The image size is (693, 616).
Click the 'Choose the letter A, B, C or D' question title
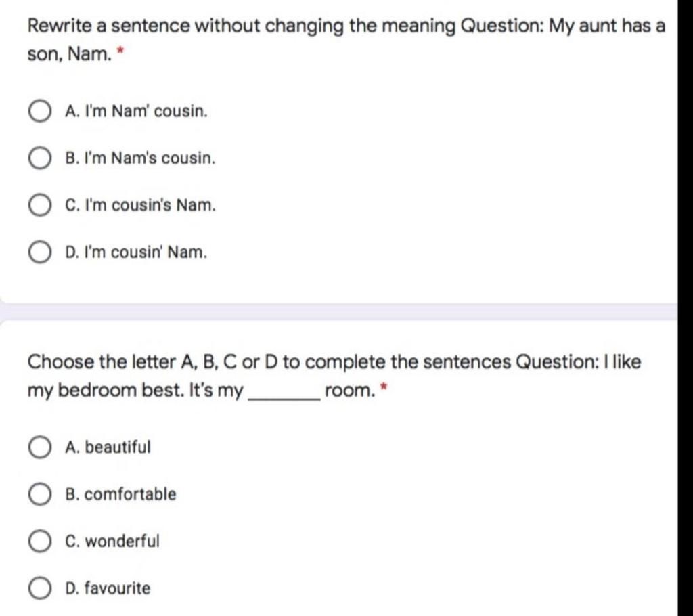coord(334,376)
